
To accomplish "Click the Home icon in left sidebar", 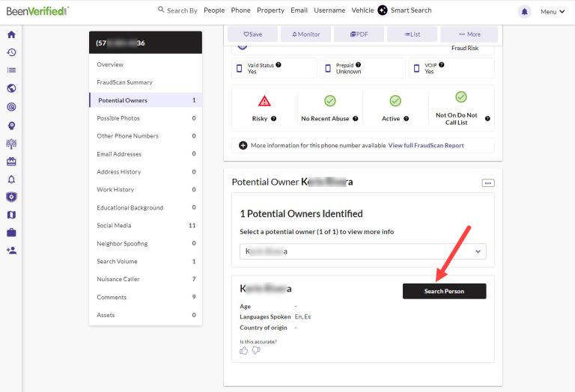I will (x=11, y=34).
